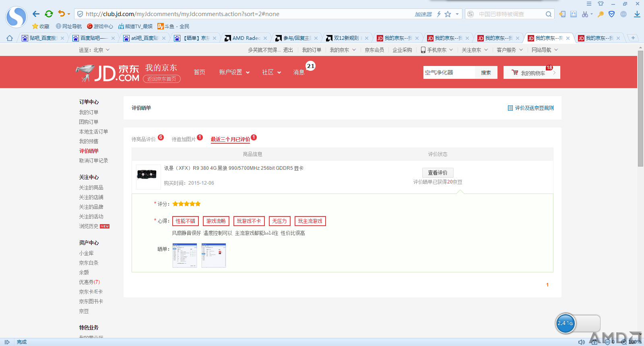Switch to the AMD Radeon browser tab
Screen dimensions: 644x346
pos(246,38)
